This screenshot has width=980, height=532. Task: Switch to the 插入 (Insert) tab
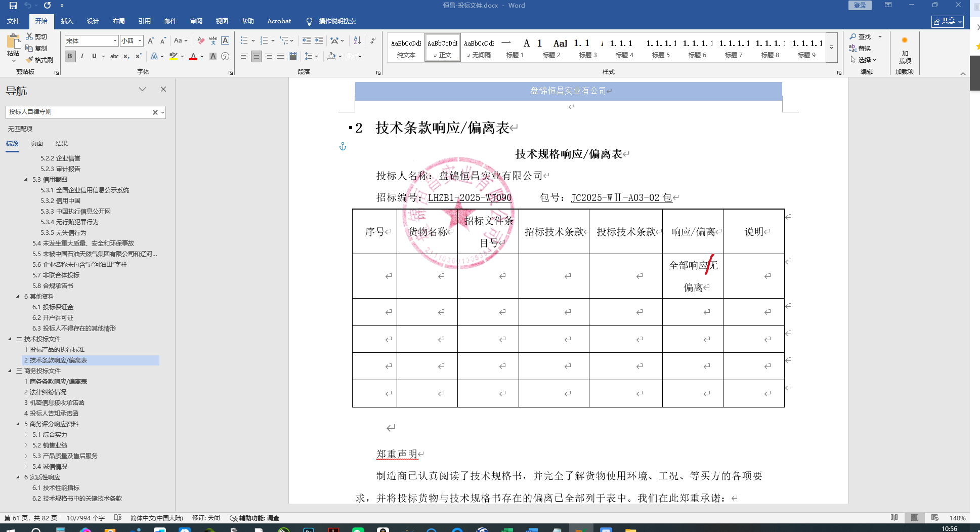[67, 21]
